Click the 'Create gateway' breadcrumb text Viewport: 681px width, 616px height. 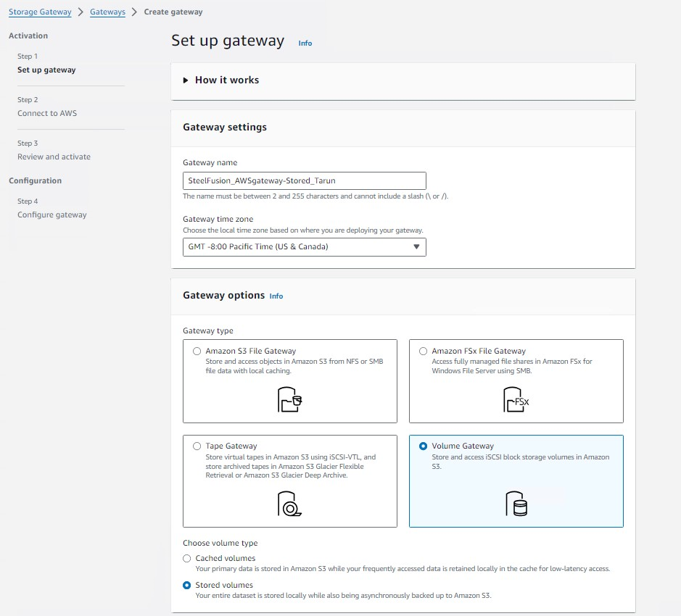coord(173,12)
